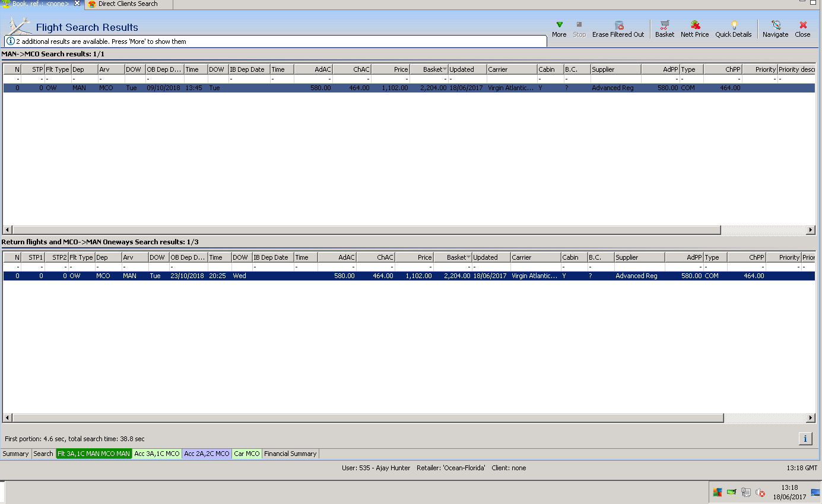
Task: Click the green network card tray icon
Action: click(732, 492)
